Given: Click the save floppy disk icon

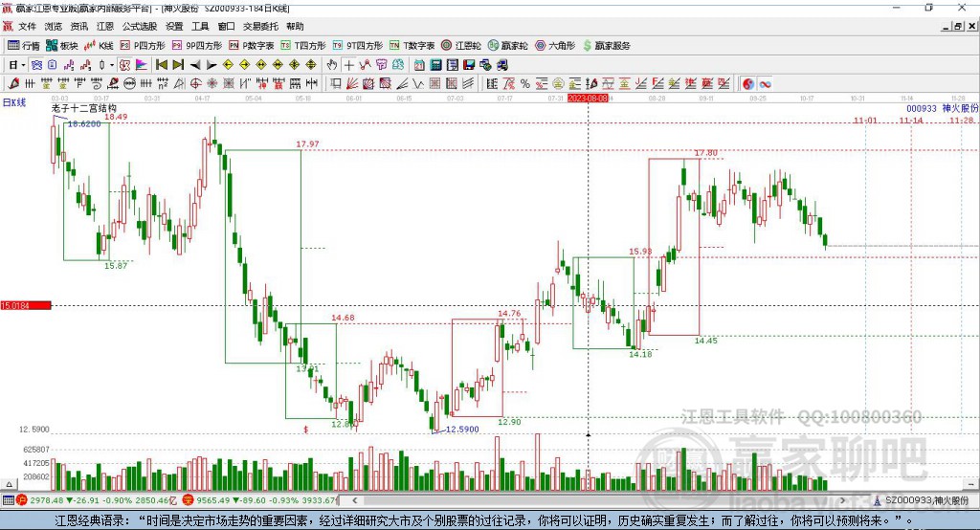Looking at the screenshot, I should coord(469,65).
